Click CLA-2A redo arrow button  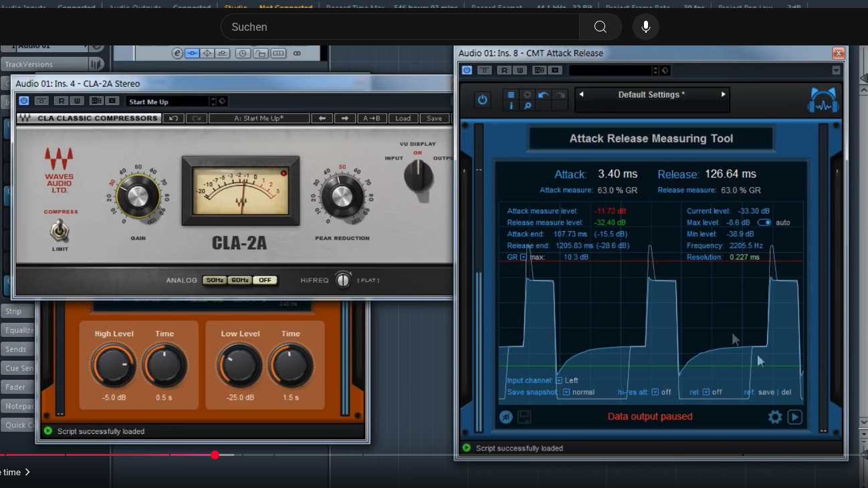[196, 118]
